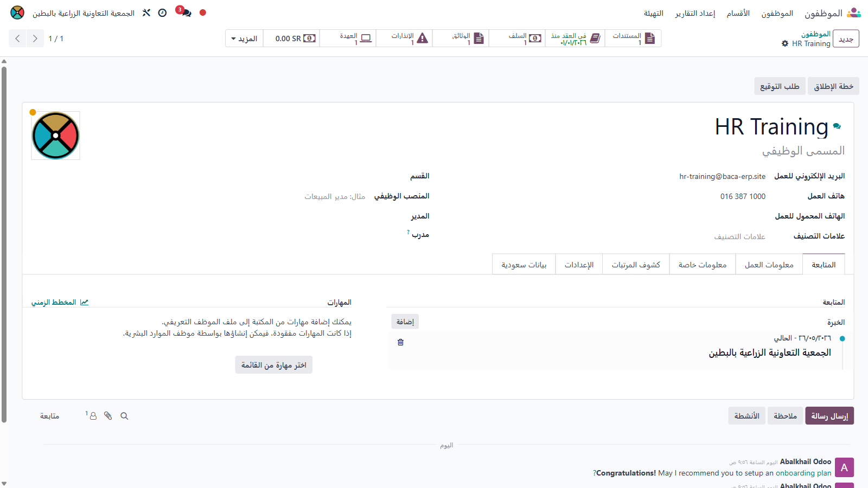This screenshot has height=488, width=868.
Task: Click the ملاحظة log note button
Action: click(x=785, y=416)
